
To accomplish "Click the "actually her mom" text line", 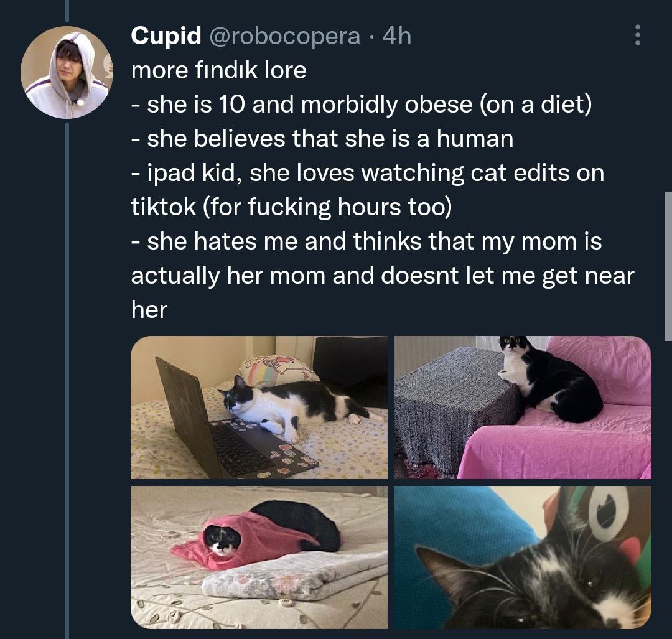I will tap(382, 275).
